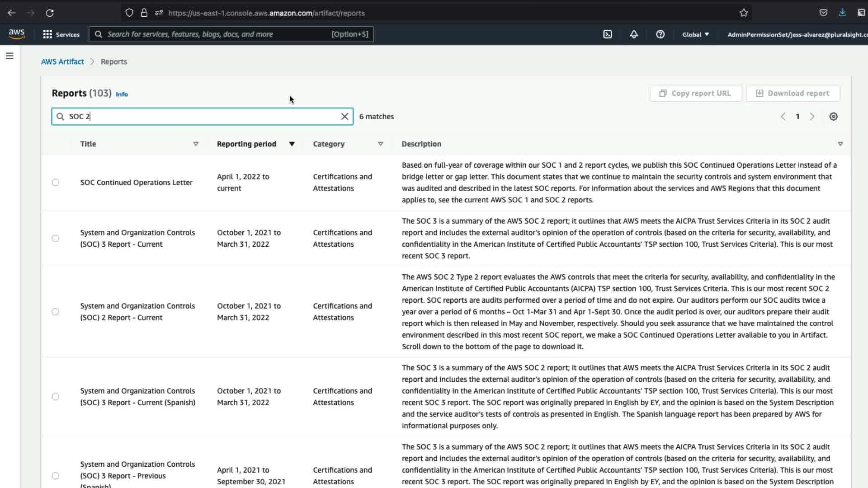Go to next page of results
Screen dimensions: 868x488
(x=812, y=117)
